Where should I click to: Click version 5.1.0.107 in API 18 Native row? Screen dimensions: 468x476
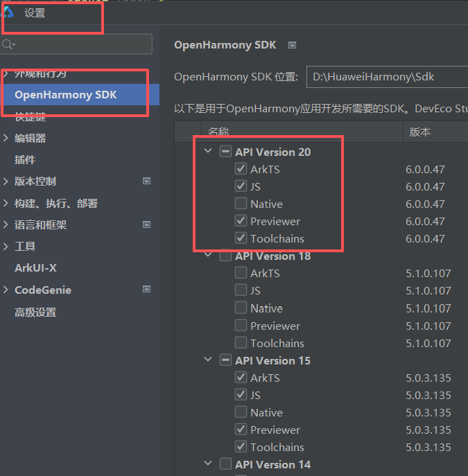pos(428,308)
